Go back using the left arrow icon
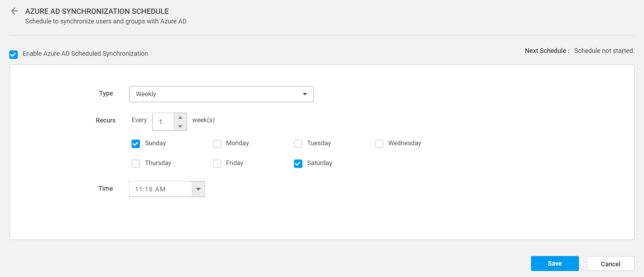This screenshot has height=277, width=644. tap(15, 11)
